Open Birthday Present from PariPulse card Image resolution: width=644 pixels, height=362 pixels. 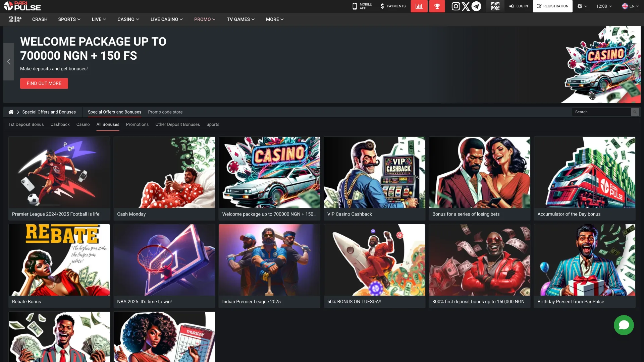coord(585,266)
